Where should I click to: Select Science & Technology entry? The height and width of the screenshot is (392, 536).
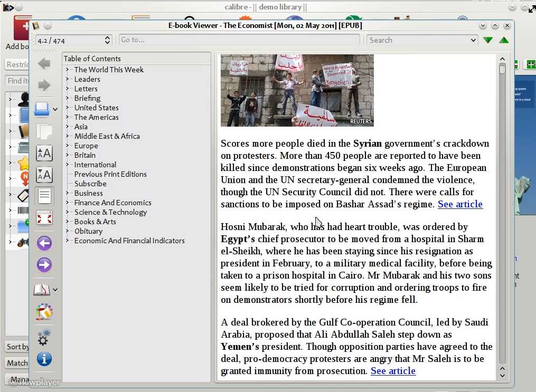[110, 213]
